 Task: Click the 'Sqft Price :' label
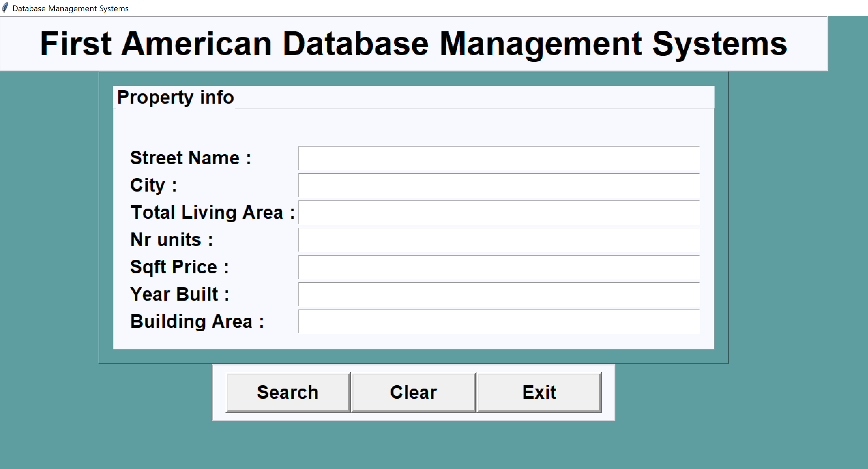pyautogui.click(x=179, y=267)
